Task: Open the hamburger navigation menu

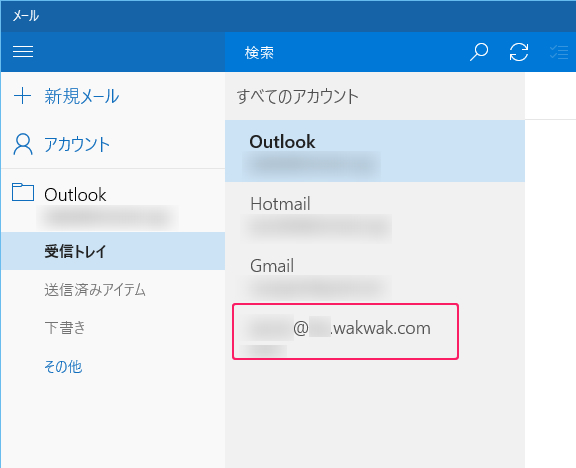Action: (23, 51)
